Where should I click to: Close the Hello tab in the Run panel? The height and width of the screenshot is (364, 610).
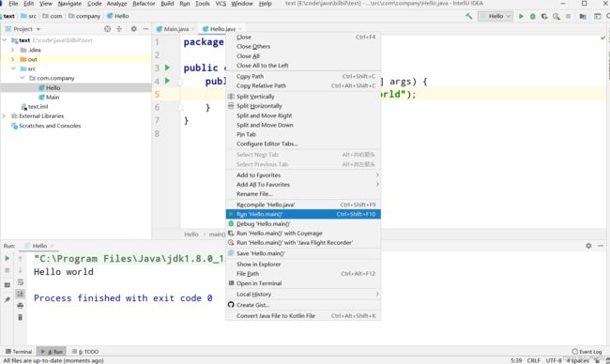click(52, 246)
